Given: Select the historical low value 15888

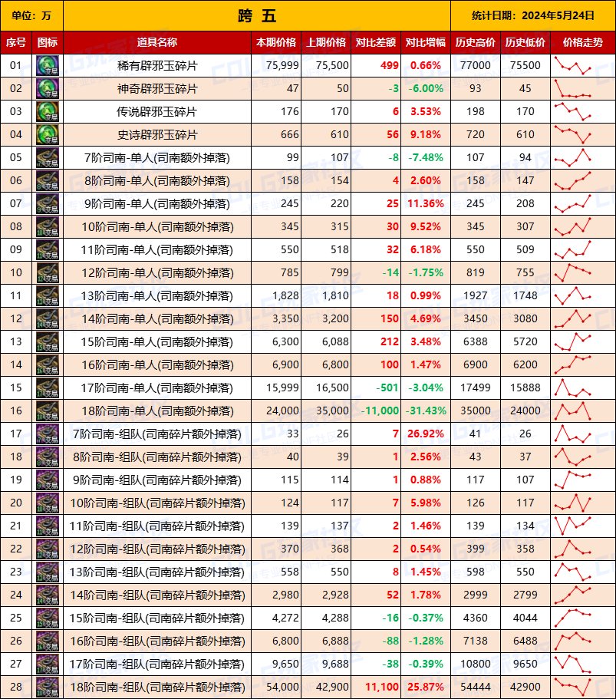Looking at the screenshot, I should (x=525, y=387).
